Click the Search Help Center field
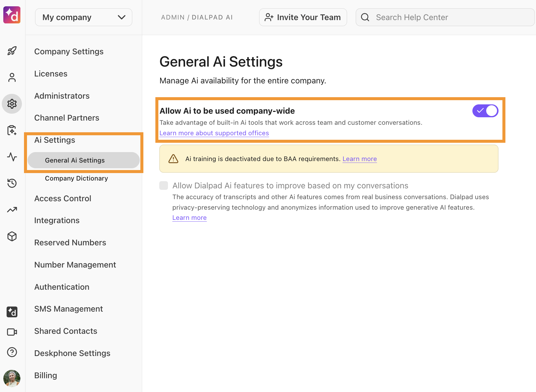The image size is (536, 392). click(445, 17)
